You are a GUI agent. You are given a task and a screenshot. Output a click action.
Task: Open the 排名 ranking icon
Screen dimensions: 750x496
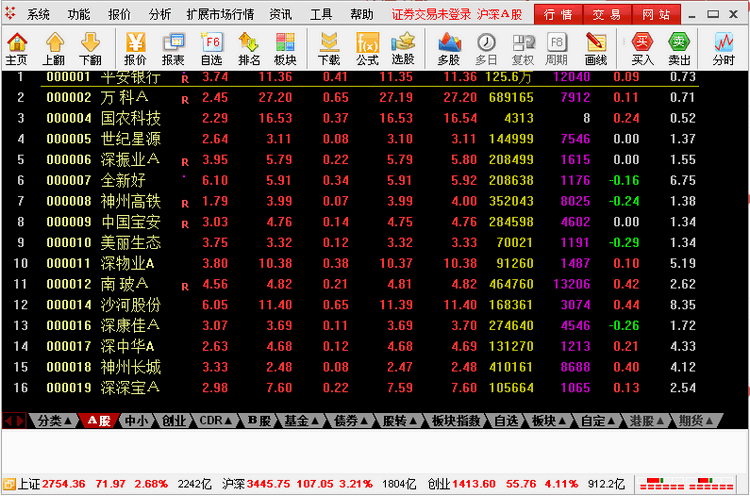(x=249, y=48)
